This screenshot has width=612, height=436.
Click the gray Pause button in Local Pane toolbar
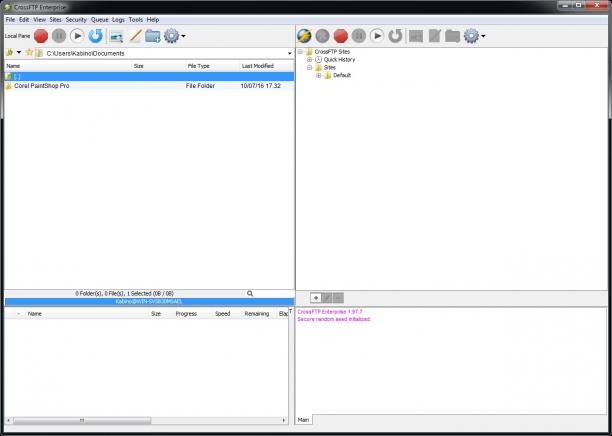[x=59, y=36]
